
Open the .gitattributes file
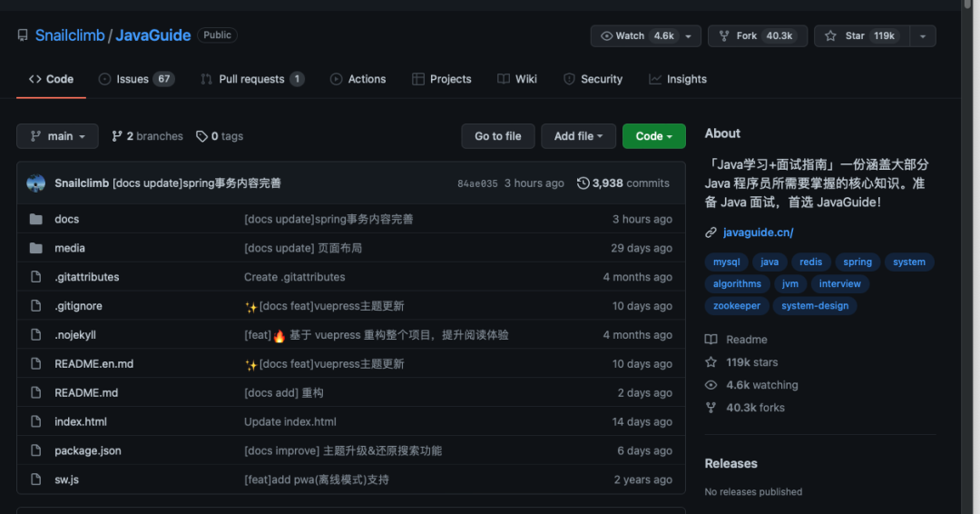[87, 277]
